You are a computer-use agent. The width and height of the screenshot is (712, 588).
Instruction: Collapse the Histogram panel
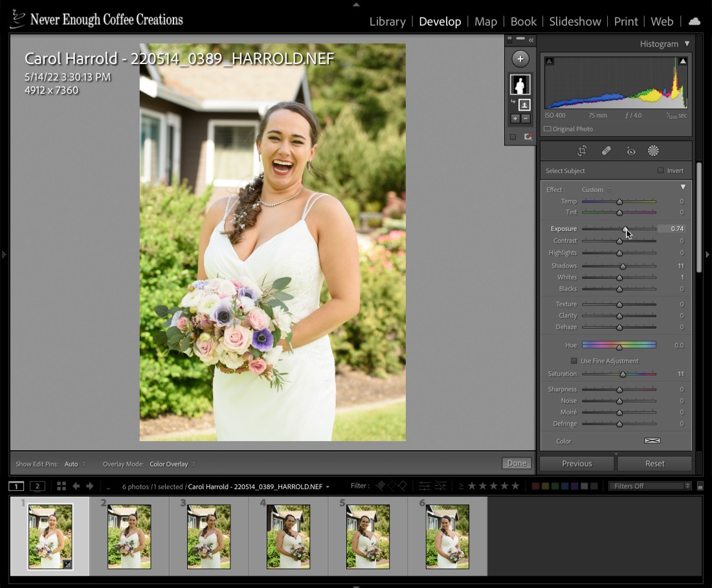tap(687, 44)
